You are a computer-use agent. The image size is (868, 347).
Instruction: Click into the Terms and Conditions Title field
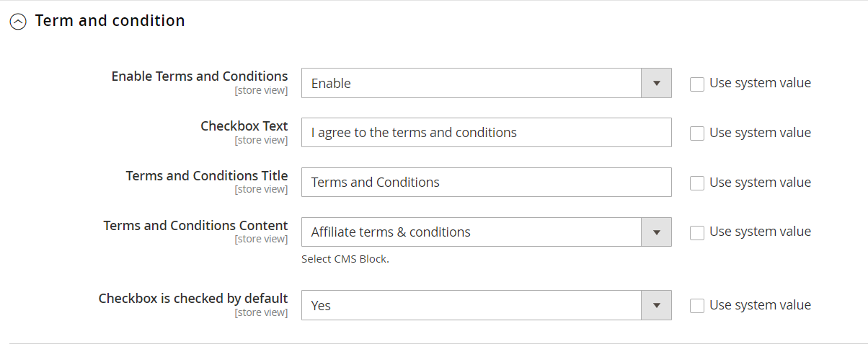[486, 183]
